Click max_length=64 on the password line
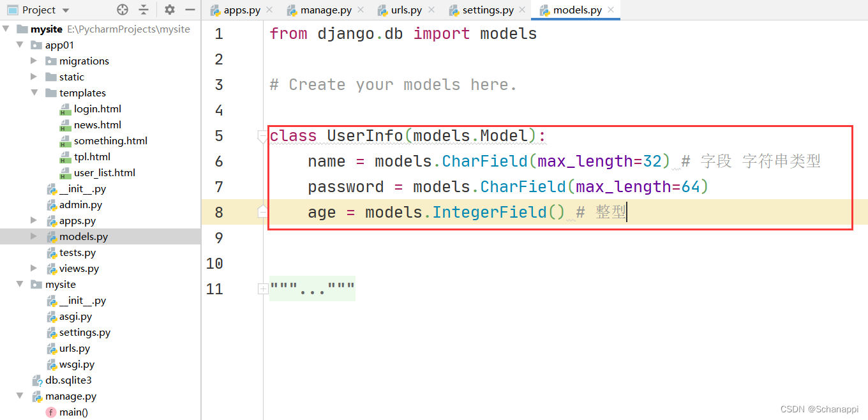The image size is (868, 420). [638, 186]
